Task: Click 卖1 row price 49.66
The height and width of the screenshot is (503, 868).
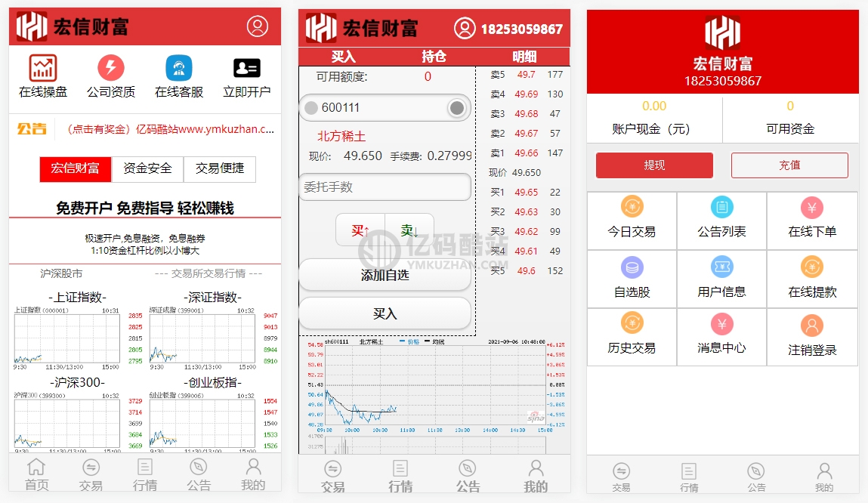Action: 526,153
